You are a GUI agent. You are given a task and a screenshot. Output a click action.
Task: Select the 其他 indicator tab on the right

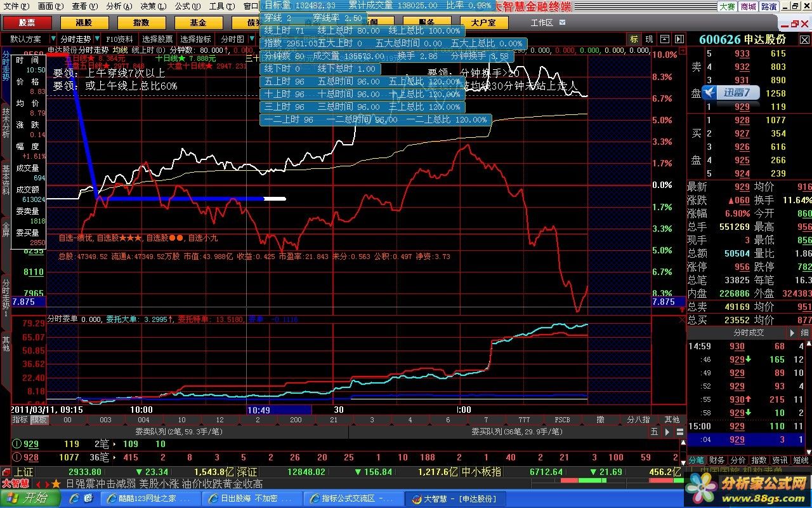pos(672,420)
